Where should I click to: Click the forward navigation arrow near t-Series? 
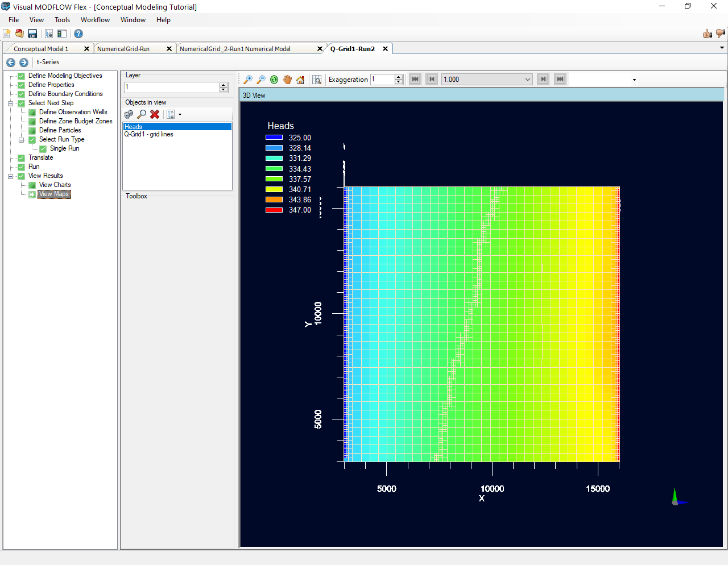coord(23,62)
